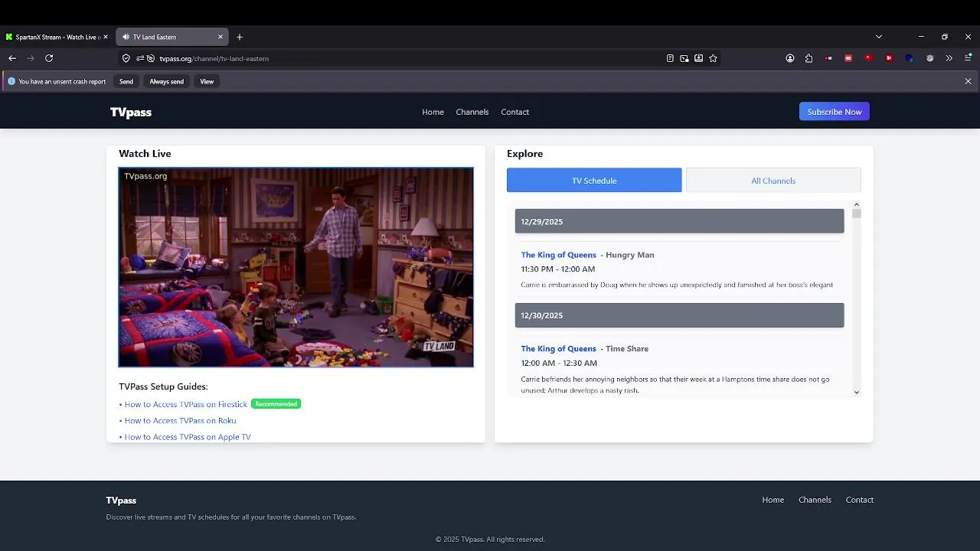Screen dimensions: 980x551
Task: Go back to the previous page
Action: coord(12,58)
